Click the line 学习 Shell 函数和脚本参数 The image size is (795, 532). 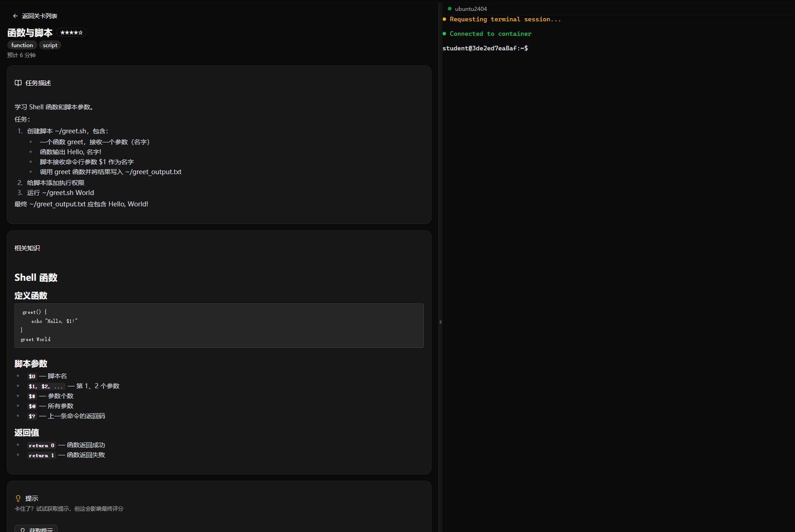pos(54,107)
